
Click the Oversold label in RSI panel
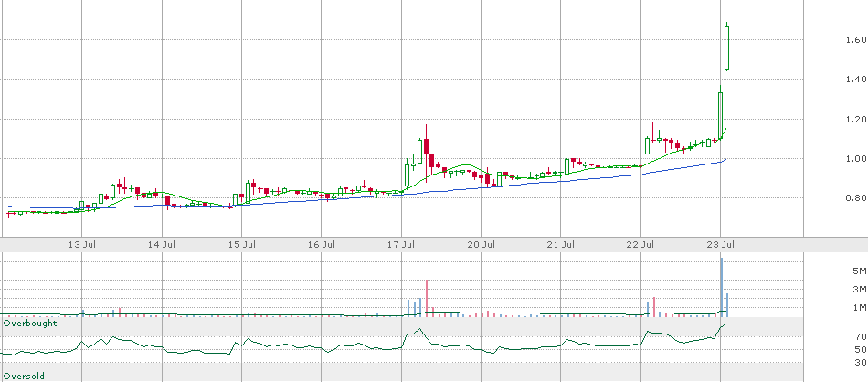pos(24,377)
